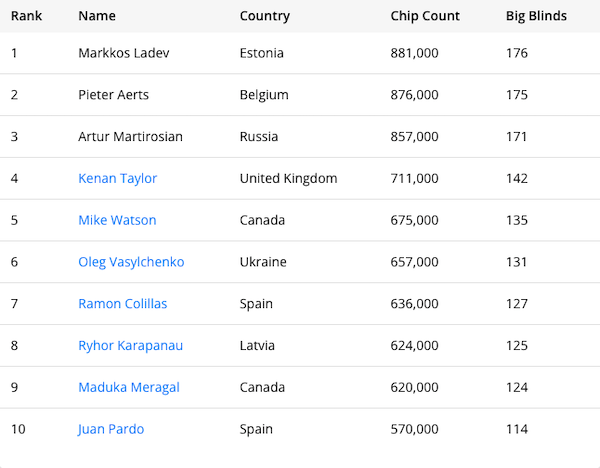Viewport: 600px width, 468px height.
Task: Click the Juan Pardo link
Action: point(111,429)
